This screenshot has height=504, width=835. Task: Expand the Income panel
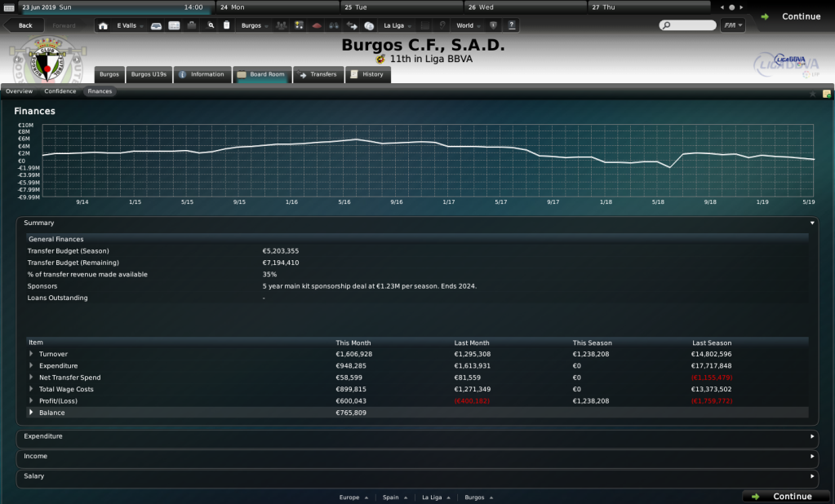(812, 456)
